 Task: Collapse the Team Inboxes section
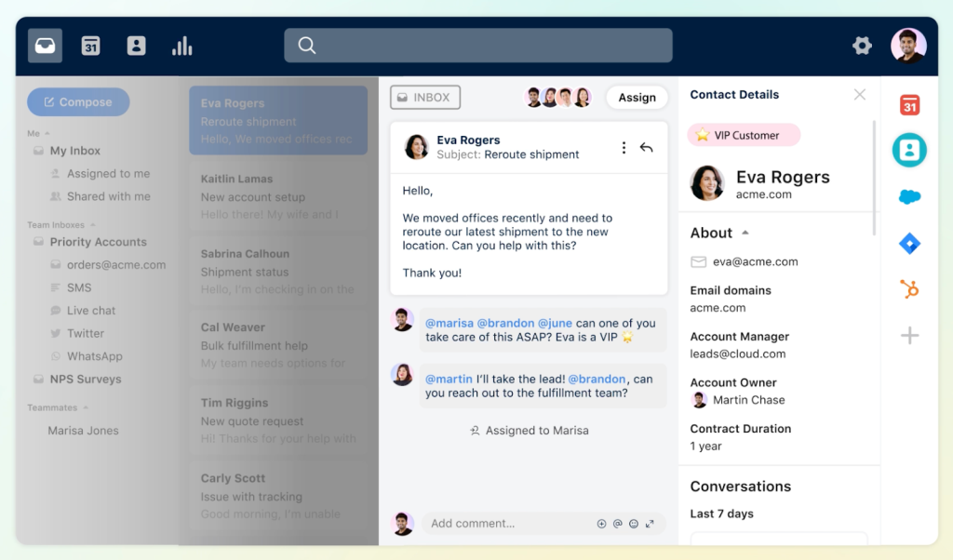pos(92,225)
